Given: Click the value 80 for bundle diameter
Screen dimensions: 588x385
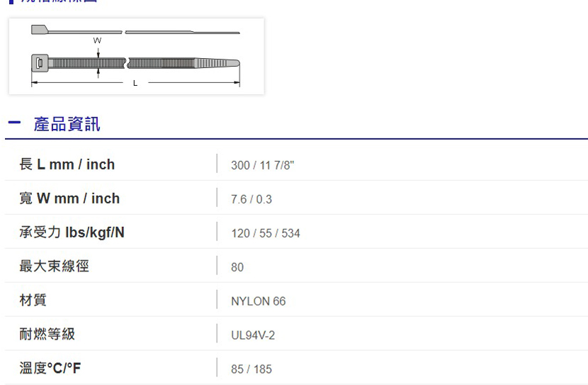Looking at the screenshot, I should point(237,267).
